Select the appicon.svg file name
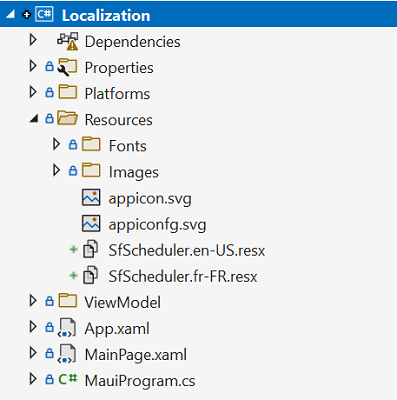The width and height of the screenshot is (397, 400). click(150, 199)
